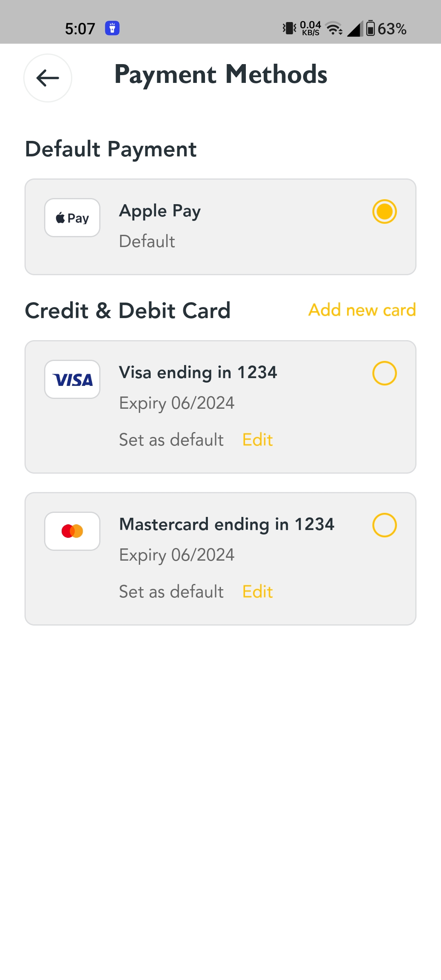The width and height of the screenshot is (441, 980).
Task: Tap the Visa ending in 1234 title
Action: pyautogui.click(x=198, y=373)
